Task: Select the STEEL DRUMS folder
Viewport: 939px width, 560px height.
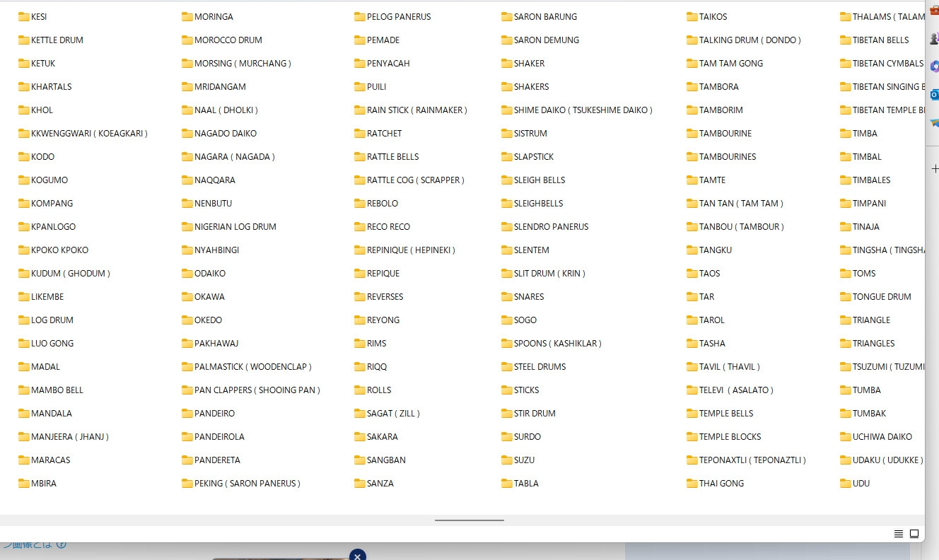Action: click(x=534, y=367)
